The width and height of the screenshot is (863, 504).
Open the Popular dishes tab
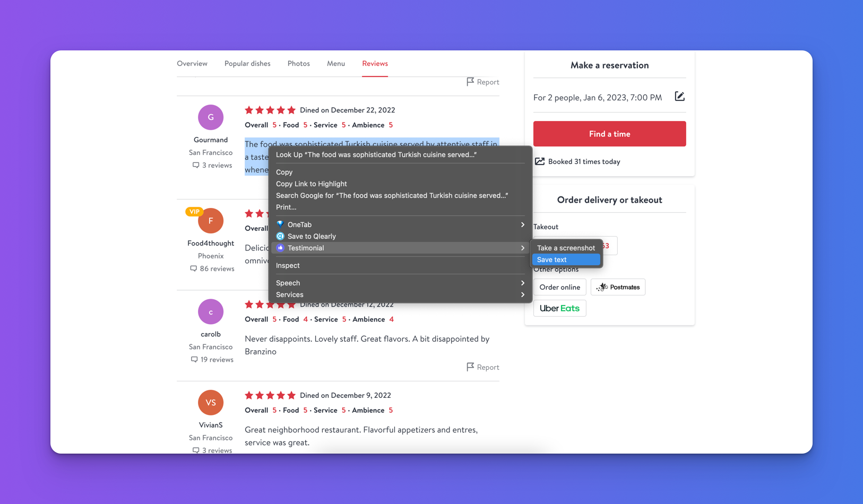point(247,64)
